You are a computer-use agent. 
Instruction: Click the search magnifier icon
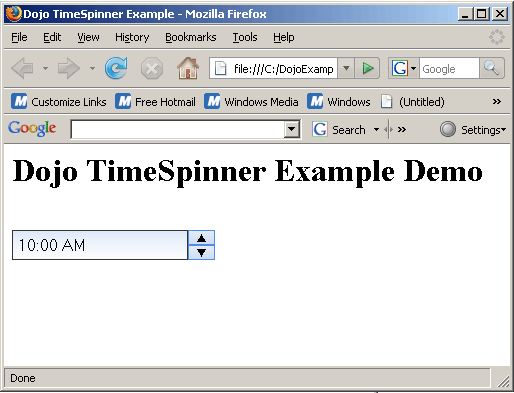click(x=492, y=68)
